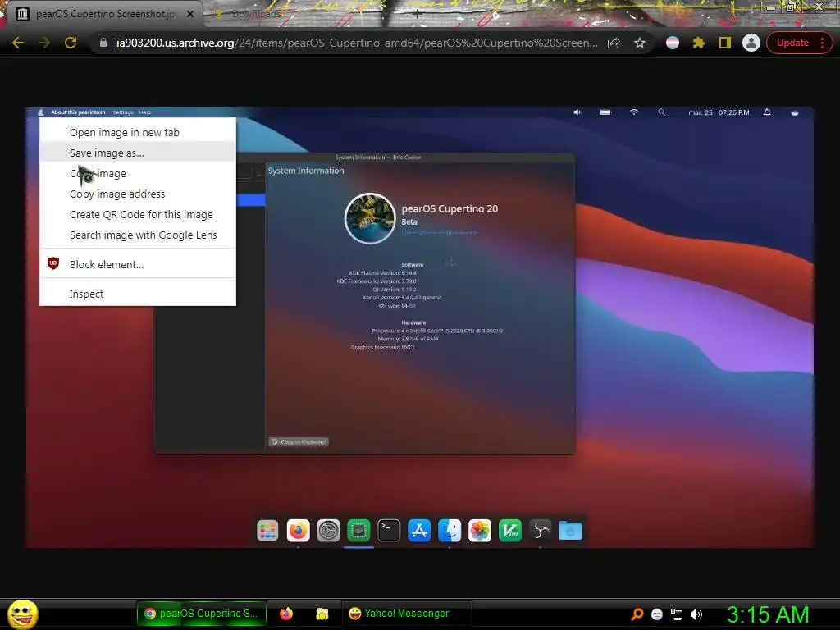This screenshot has height=630, width=840.
Task: Click green chip Info Center dock icon
Action: 358,531
